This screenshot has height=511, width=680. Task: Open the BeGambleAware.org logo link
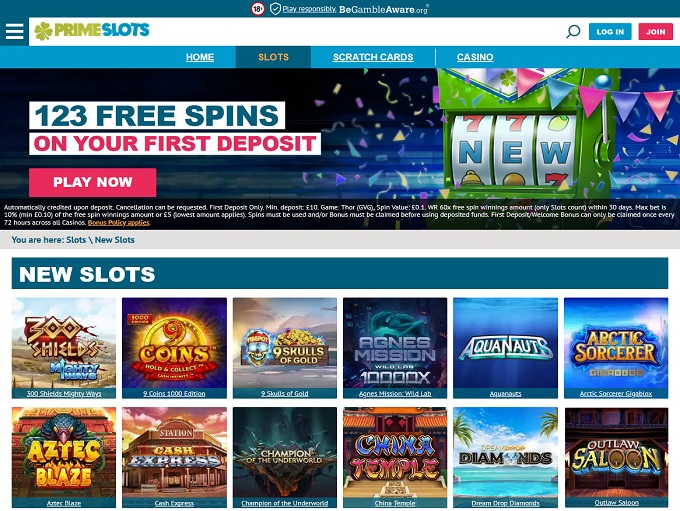coord(384,9)
